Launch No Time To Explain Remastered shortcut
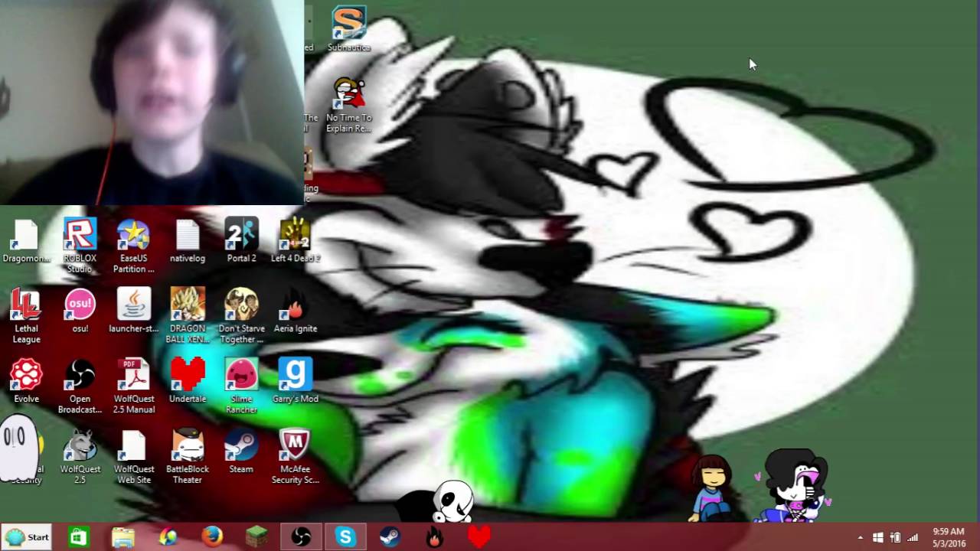 (x=349, y=105)
